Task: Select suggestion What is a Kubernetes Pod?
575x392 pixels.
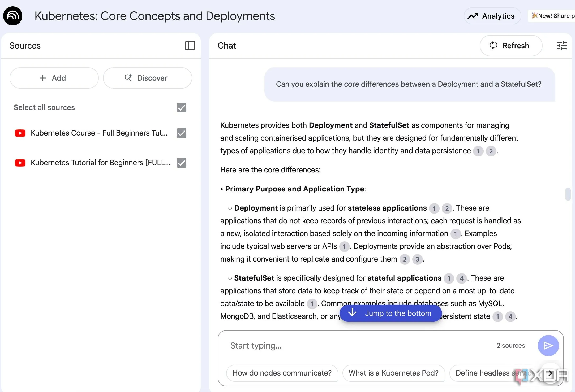Action: point(394,373)
